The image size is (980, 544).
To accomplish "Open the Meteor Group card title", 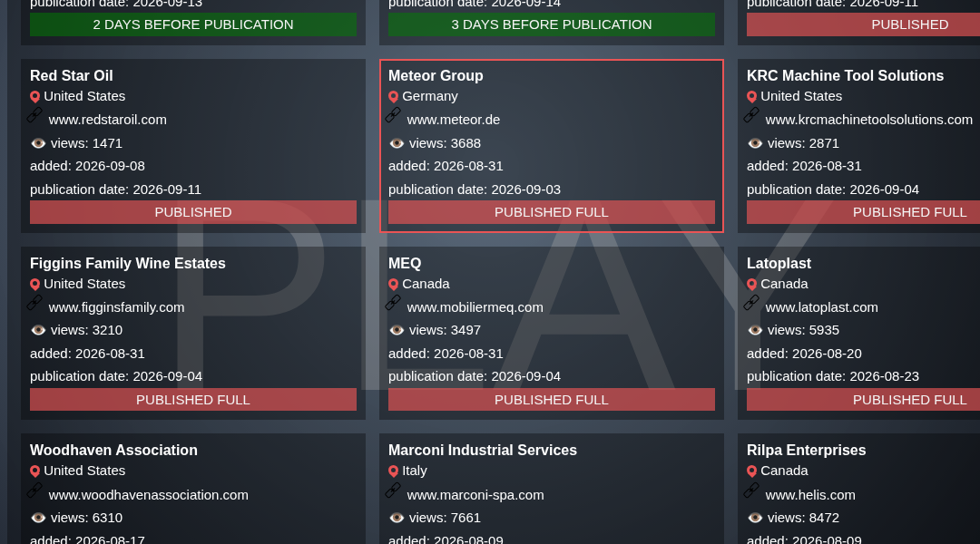I will pos(436,75).
